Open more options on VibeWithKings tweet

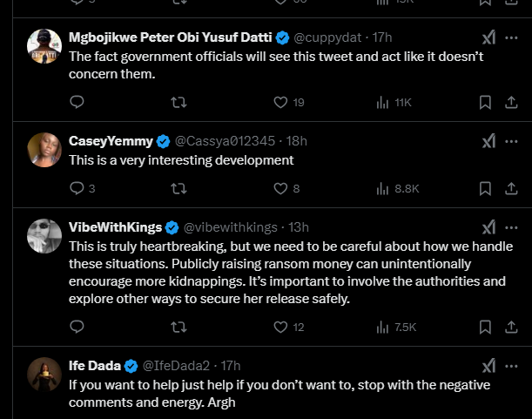512,226
